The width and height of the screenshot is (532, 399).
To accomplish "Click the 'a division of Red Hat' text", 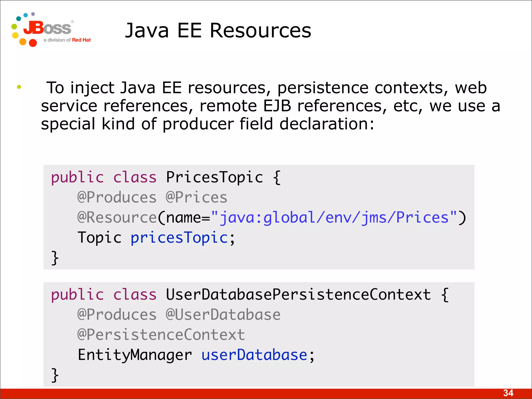I will coord(67,40).
